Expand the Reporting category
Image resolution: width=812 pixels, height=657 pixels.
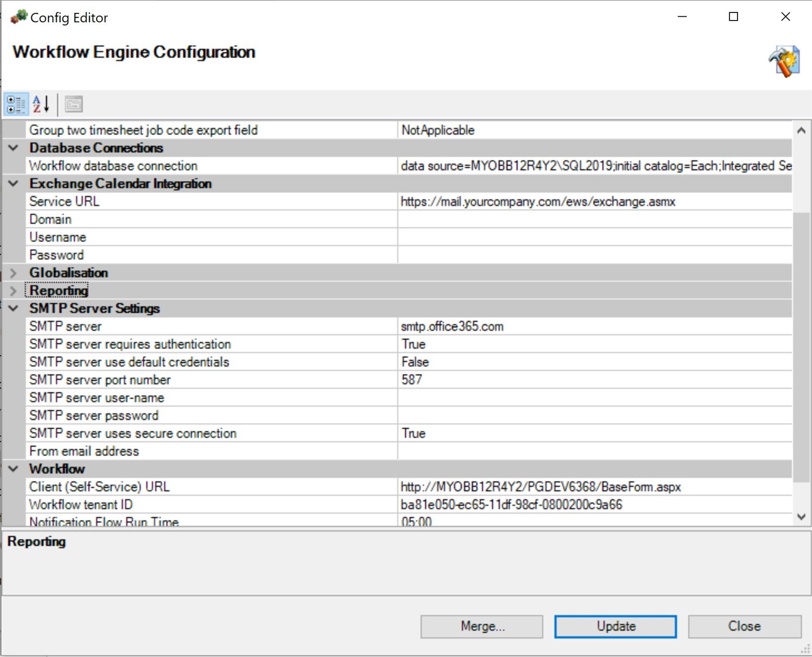[13, 291]
